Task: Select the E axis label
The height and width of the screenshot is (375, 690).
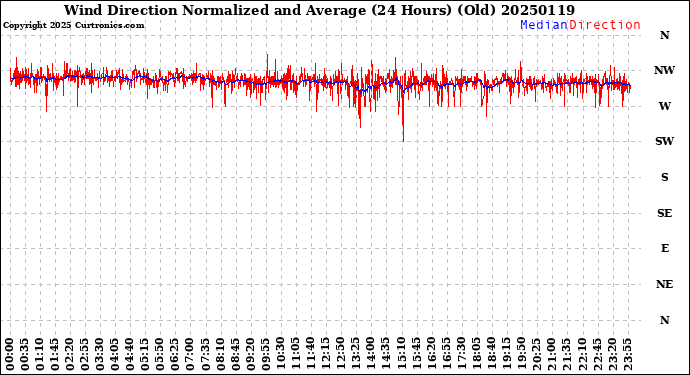Action: [x=664, y=249]
